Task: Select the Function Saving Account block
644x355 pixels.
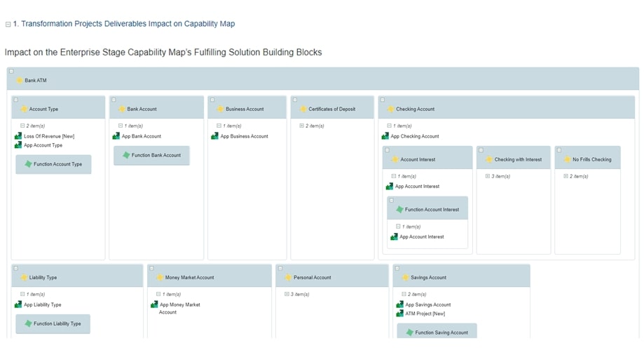Action: [x=437, y=333]
